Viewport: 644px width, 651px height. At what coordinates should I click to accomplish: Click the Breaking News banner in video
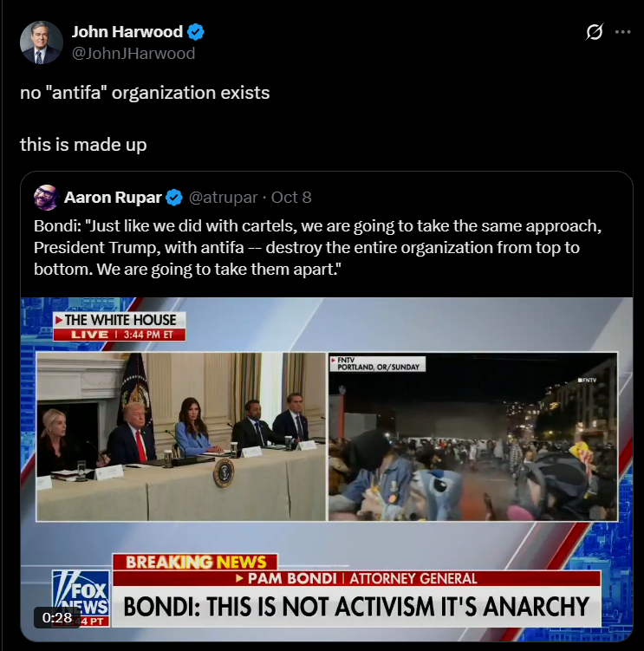[196, 563]
